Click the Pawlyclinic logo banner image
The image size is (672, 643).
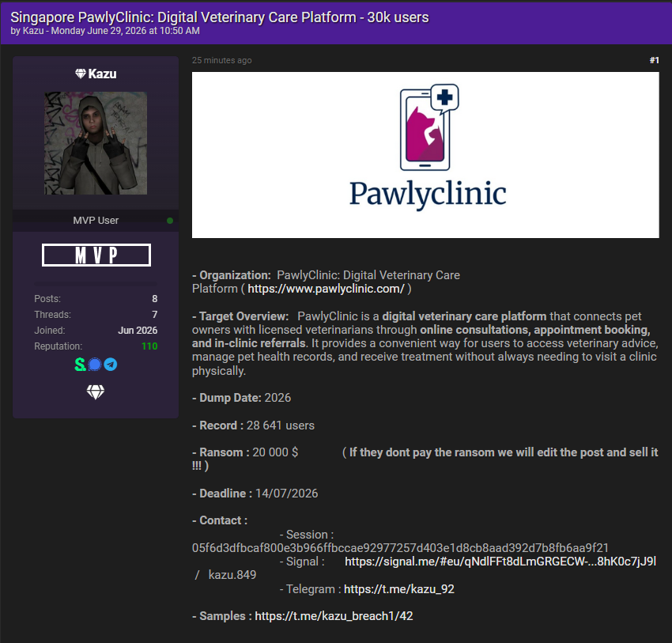[425, 155]
